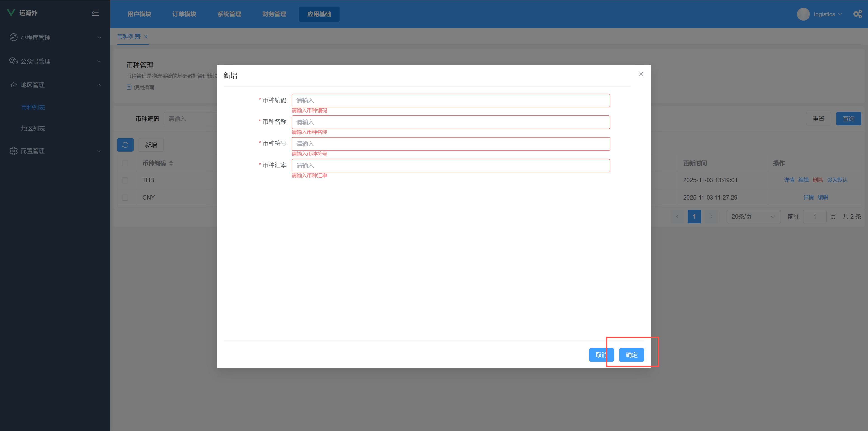The width and height of the screenshot is (868, 431).
Task: Click the 使用指南 document icon
Action: pyautogui.click(x=129, y=87)
